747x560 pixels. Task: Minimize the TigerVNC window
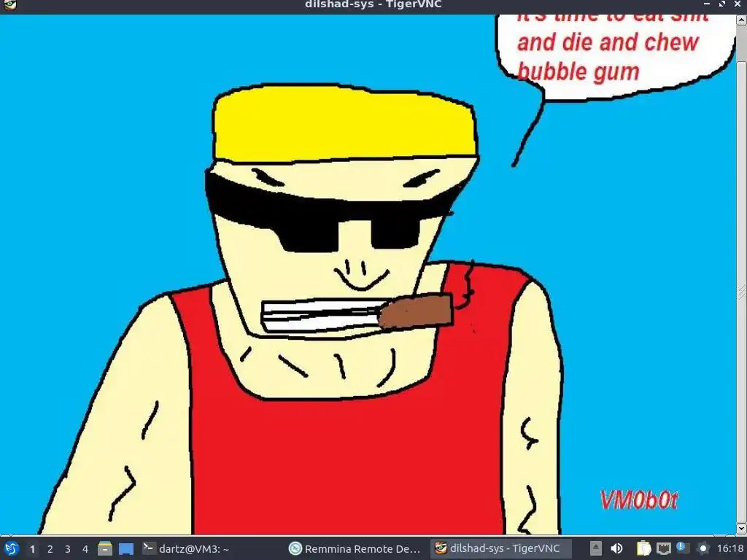pos(707,4)
